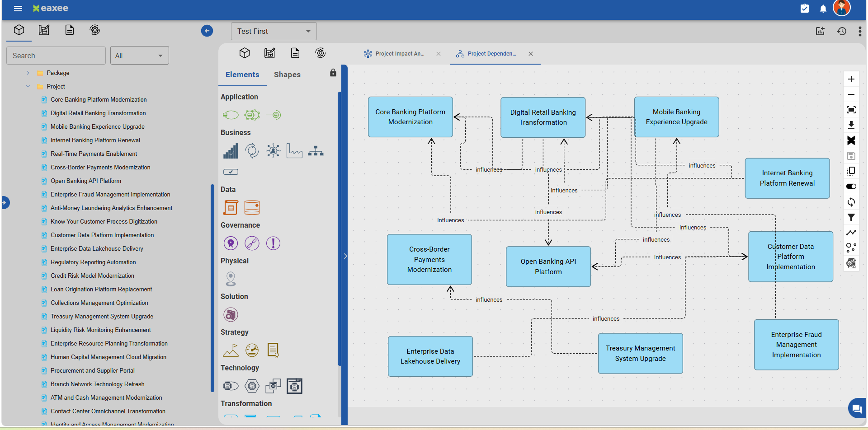Open the task checklist icon in header
868x430 pixels.
(805, 8)
